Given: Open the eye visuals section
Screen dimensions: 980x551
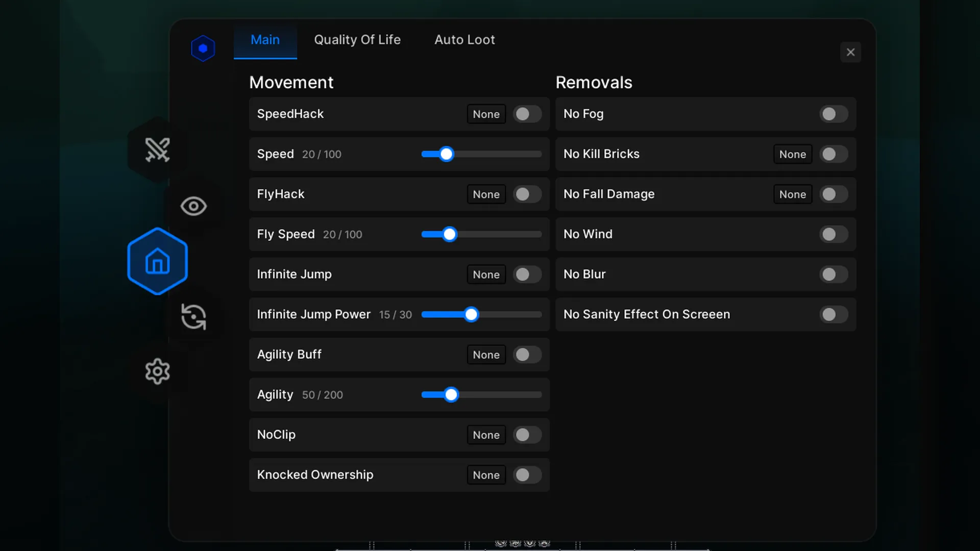Looking at the screenshot, I should click(193, 206).
